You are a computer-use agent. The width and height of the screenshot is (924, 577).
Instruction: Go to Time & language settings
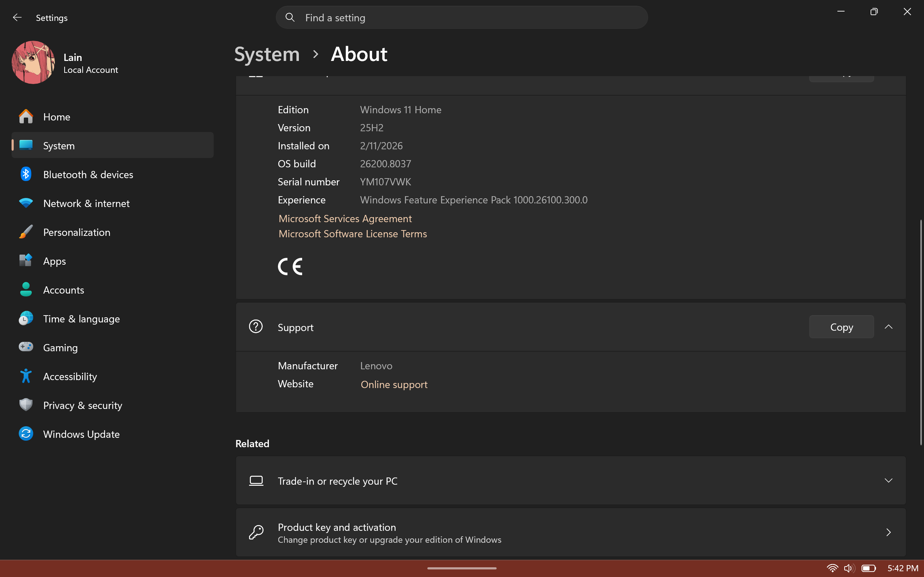click(x=81, y=319)
